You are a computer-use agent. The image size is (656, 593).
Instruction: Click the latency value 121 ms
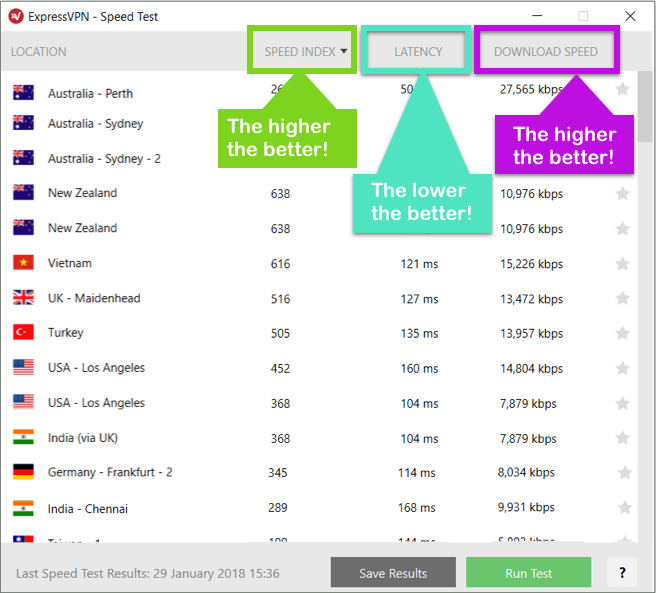click(x=419, y=264)
